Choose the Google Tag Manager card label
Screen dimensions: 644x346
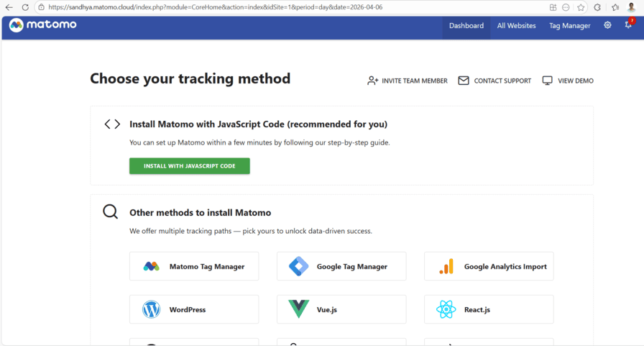pyautogui.click(x=352, y=267)
